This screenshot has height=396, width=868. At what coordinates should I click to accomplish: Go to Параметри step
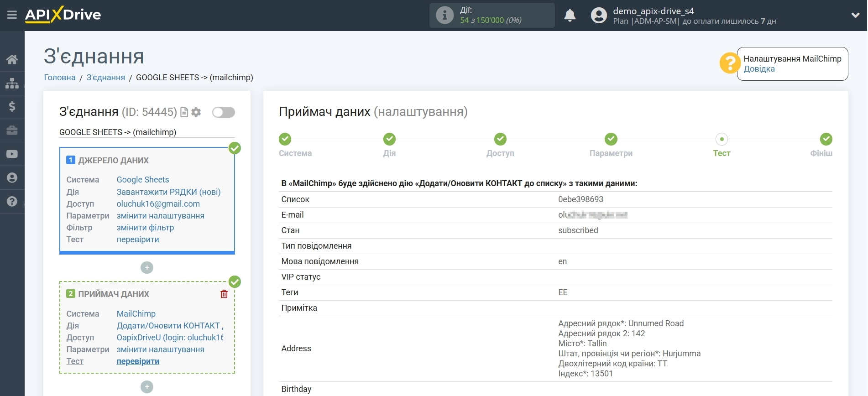(611, 139)
